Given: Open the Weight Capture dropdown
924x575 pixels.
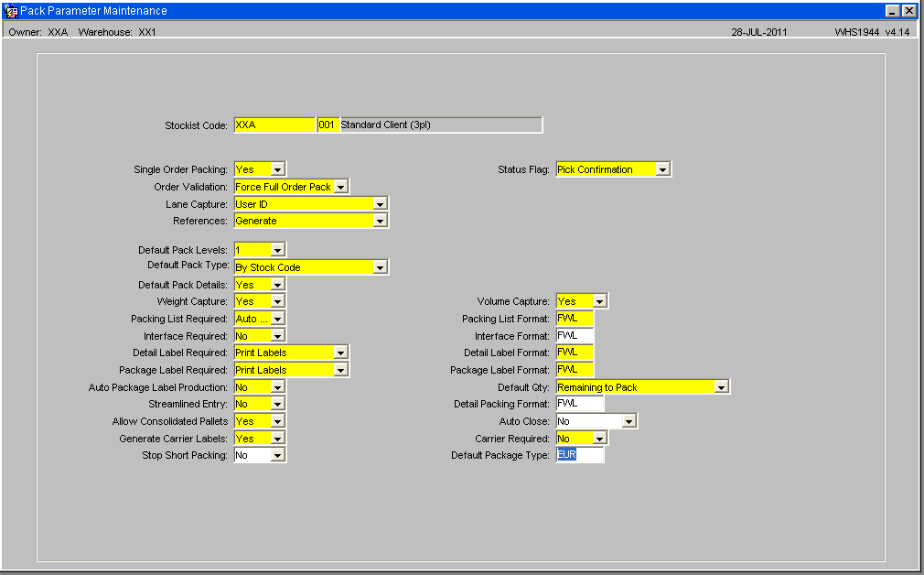Looking at the screenshot, I should pos(277,301).
